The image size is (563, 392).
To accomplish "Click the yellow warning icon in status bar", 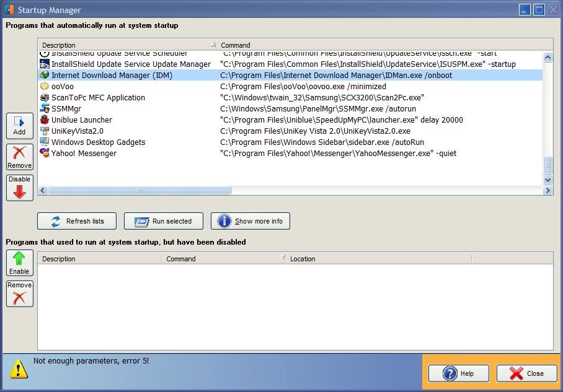I will pyautogui.click(x=19, y=369).
